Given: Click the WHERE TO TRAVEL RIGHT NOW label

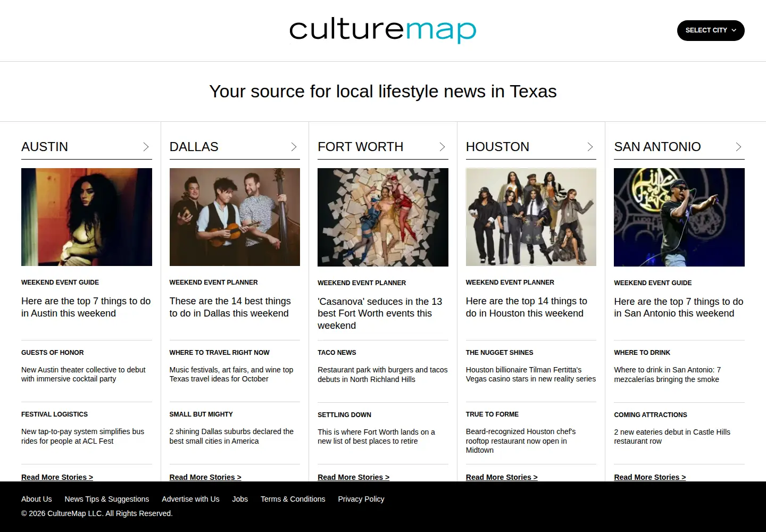Looking at the screenshot, I should tap(219, 353).
